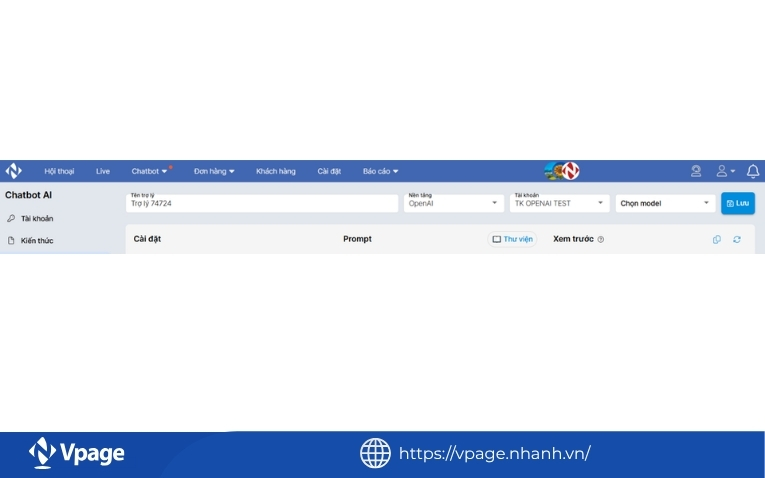Click the page avatar thumbnails in navbar
The image size is (765, 478).
coord(562,171)
